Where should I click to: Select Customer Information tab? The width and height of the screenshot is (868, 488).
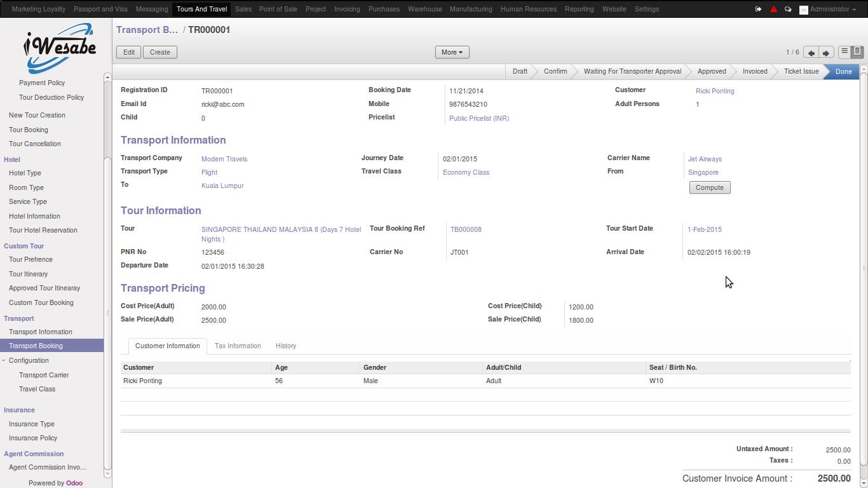167,346
